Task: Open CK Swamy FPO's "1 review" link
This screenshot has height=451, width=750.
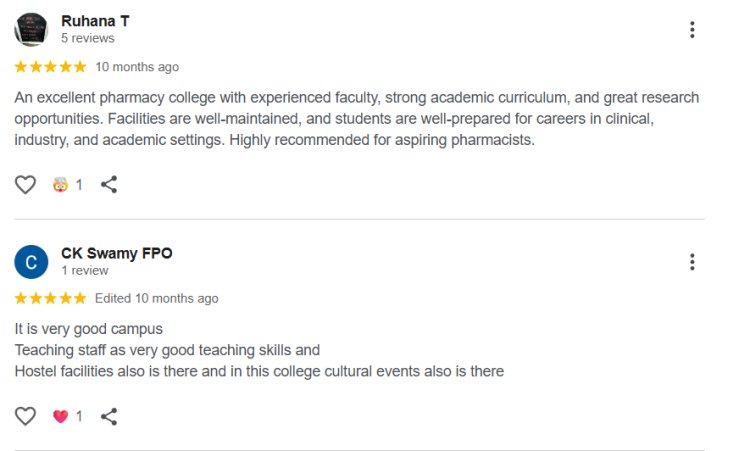Action: (x=84, y=270)
